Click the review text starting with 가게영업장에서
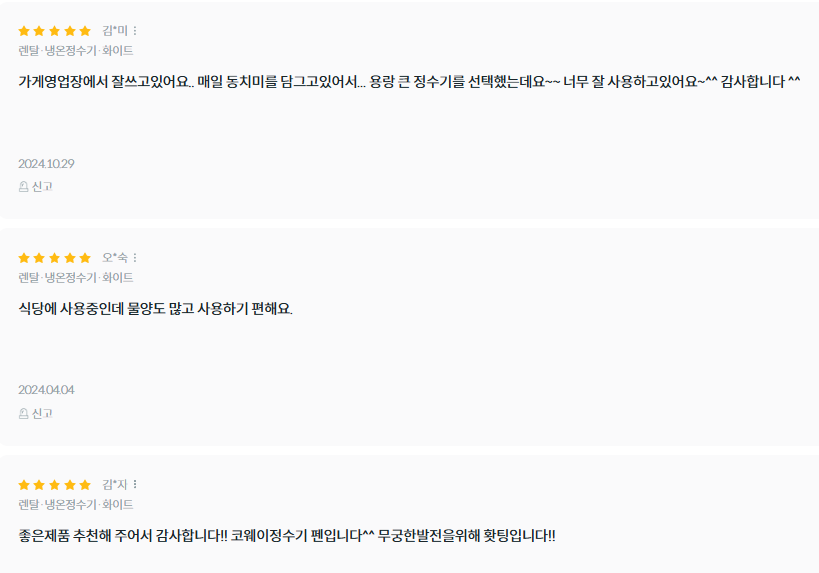Viewport: 819px width, 573px height. coord(409,82)
